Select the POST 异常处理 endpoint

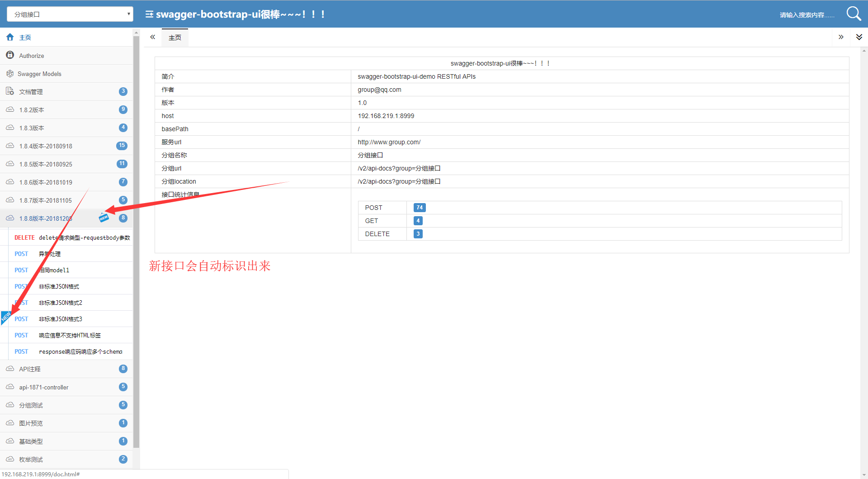point(71,254)
